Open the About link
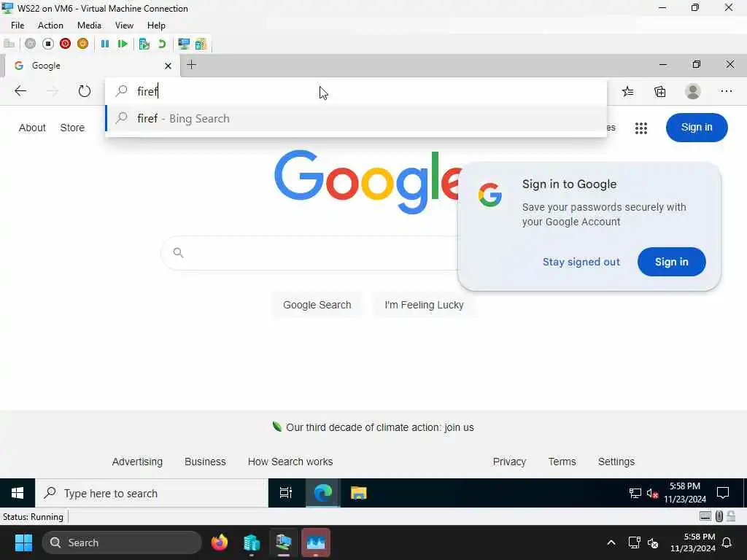The width and height of the screenshot is (747, 560). click(32, 128)
